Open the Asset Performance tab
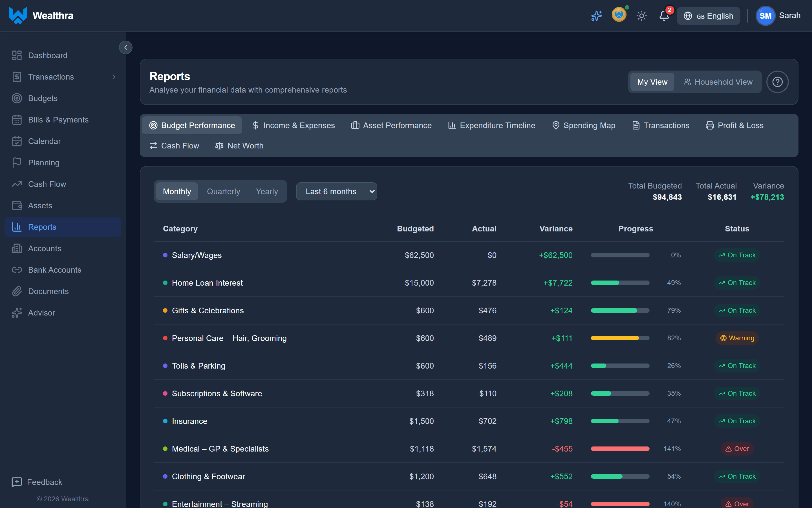The height and width of the screenshot is (508, 812). [x=391, y=125]
